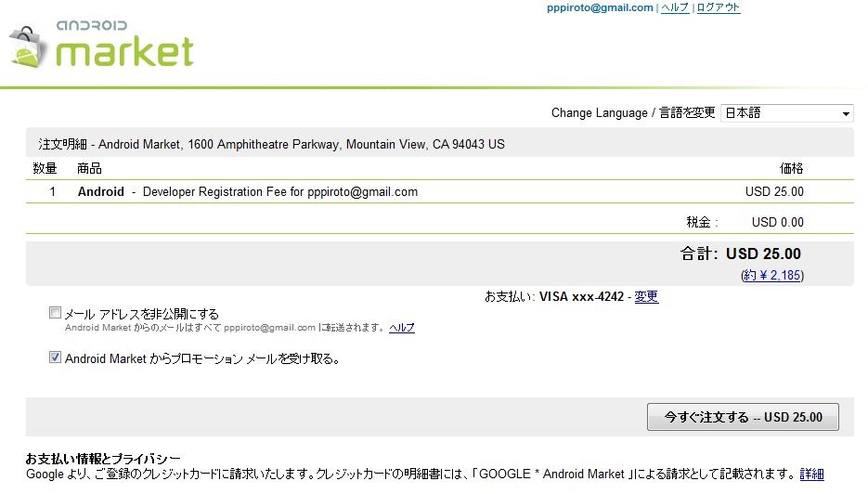The image size is (868, 494).
Task: Open the 詳細 link in the payment privacy note
Action: [x=811, y=474]
